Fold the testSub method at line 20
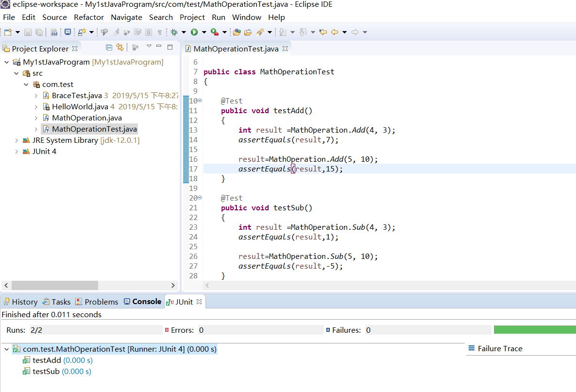576x392 pixels. [x=200, y=197]
